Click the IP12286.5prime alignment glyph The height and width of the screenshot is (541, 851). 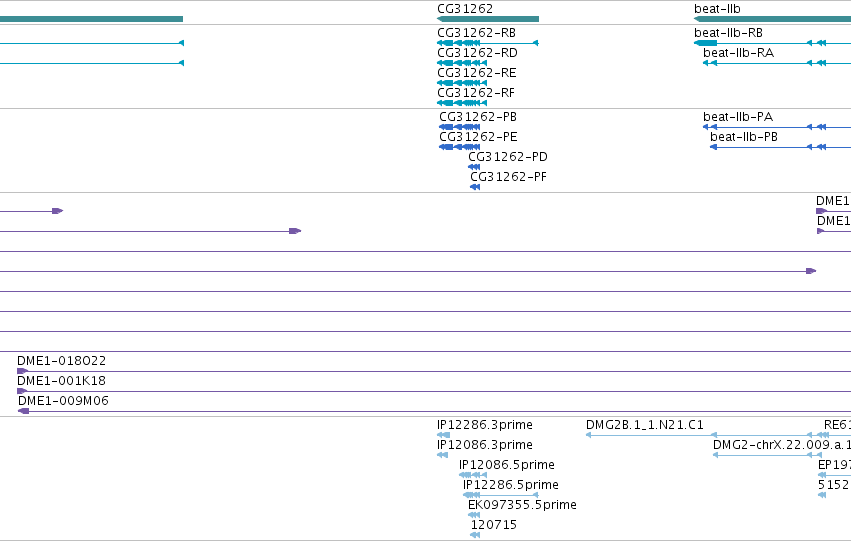[500, 495]
